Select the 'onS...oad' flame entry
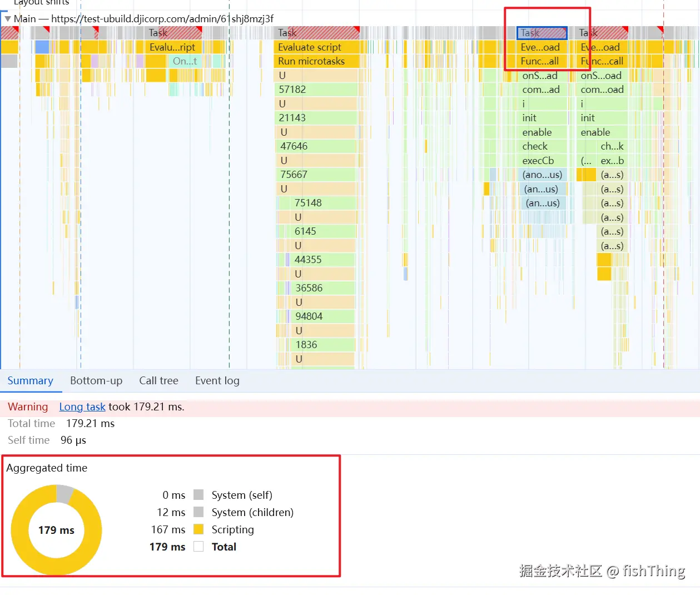This screenshot has width=700, height=595. (602, 76)
